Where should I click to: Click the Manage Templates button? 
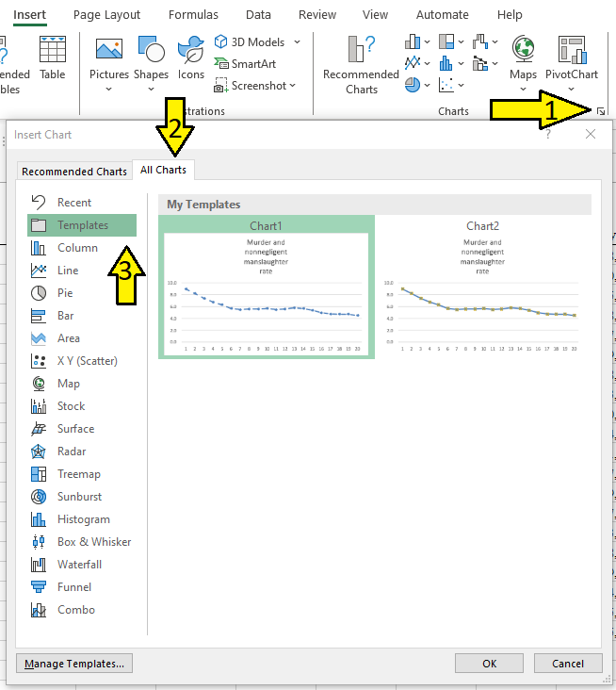pyautogui.click(x=74, y=664)
